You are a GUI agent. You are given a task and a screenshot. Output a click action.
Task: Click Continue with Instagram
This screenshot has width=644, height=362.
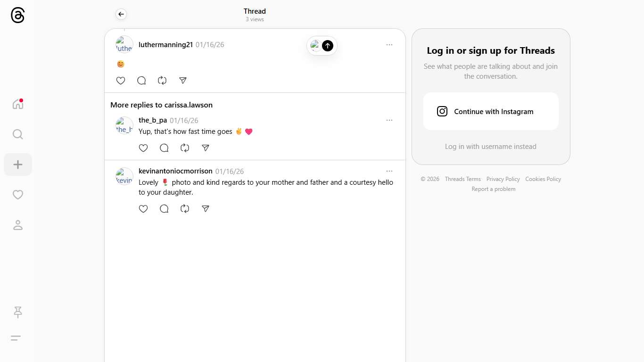[x=491, y=111]
